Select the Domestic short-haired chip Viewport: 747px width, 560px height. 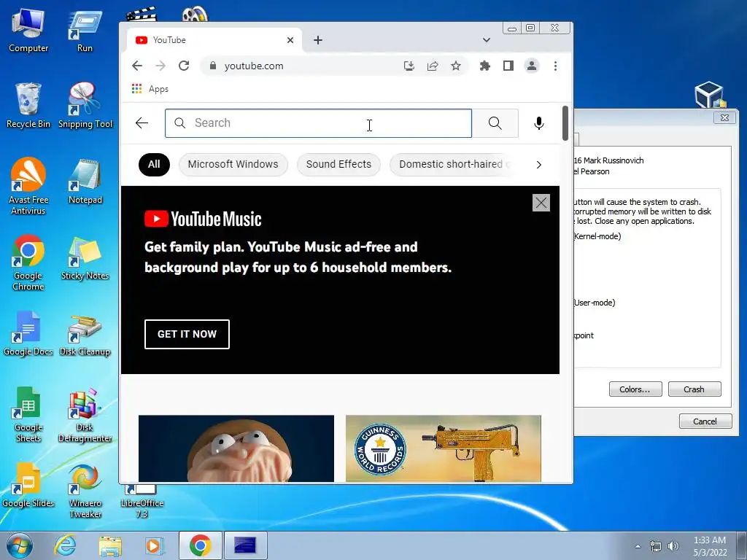click(x=452, y=164)
